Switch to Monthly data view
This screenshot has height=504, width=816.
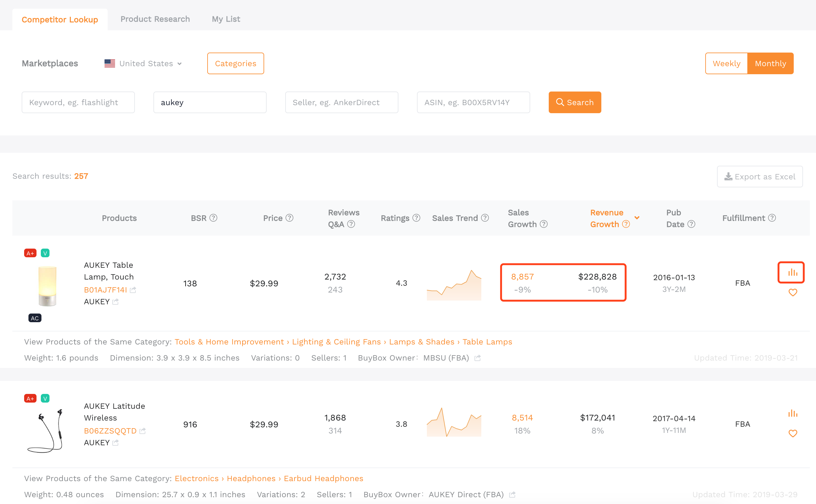[770, 63]
